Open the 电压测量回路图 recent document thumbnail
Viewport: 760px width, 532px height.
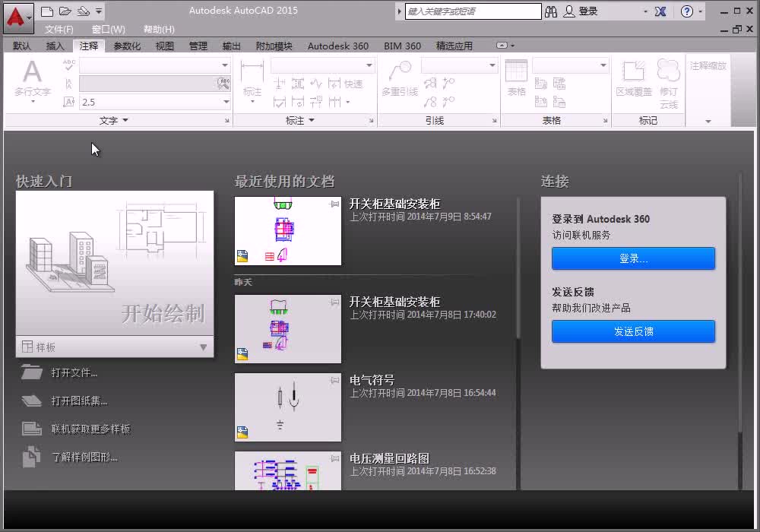point(288,471)
